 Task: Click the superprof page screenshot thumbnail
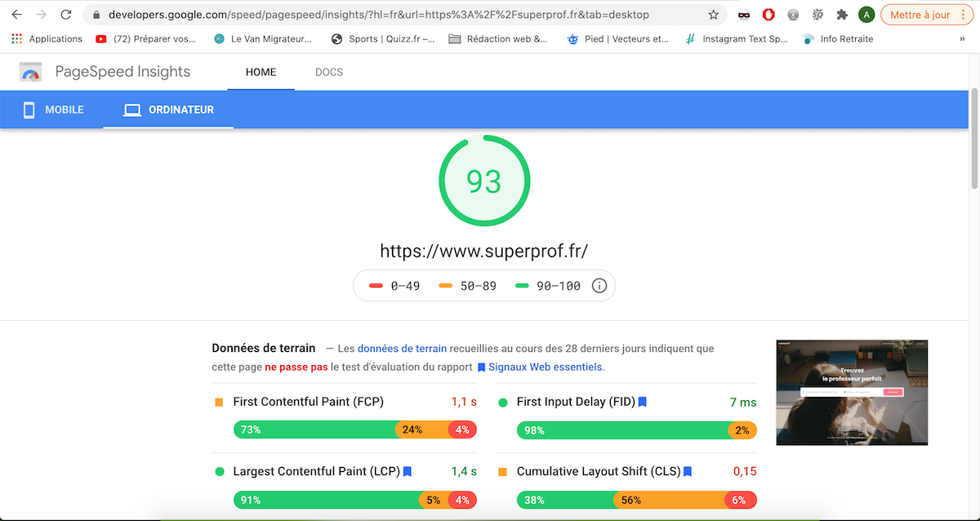[852, 392]
